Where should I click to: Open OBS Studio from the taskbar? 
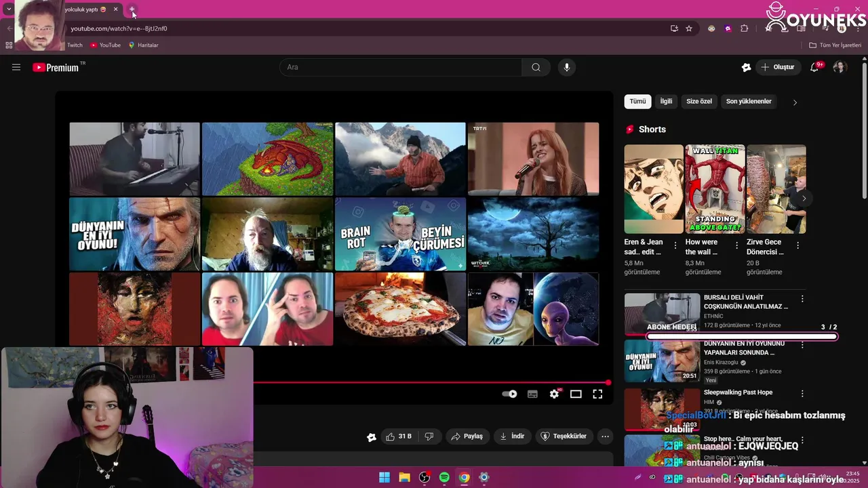tap(425, 477)
